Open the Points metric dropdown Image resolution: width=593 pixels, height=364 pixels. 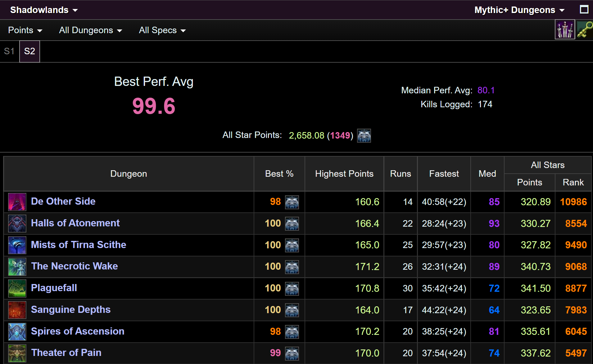[25, 30]
